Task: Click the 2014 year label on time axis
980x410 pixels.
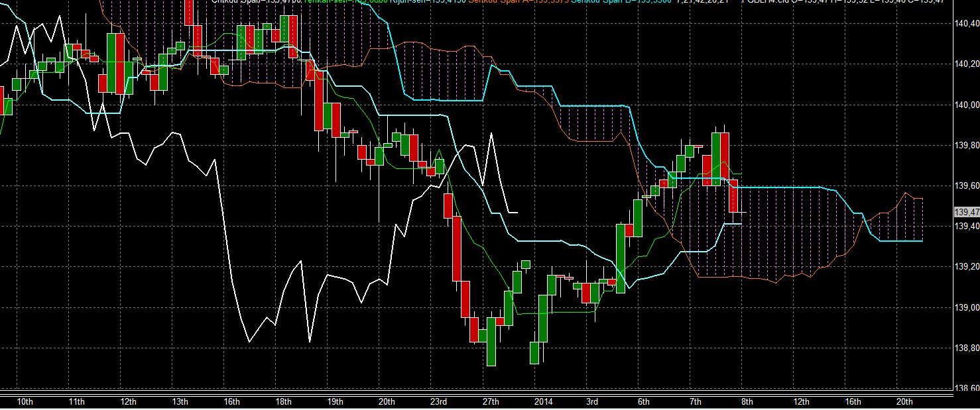Action: click(543, 402)
